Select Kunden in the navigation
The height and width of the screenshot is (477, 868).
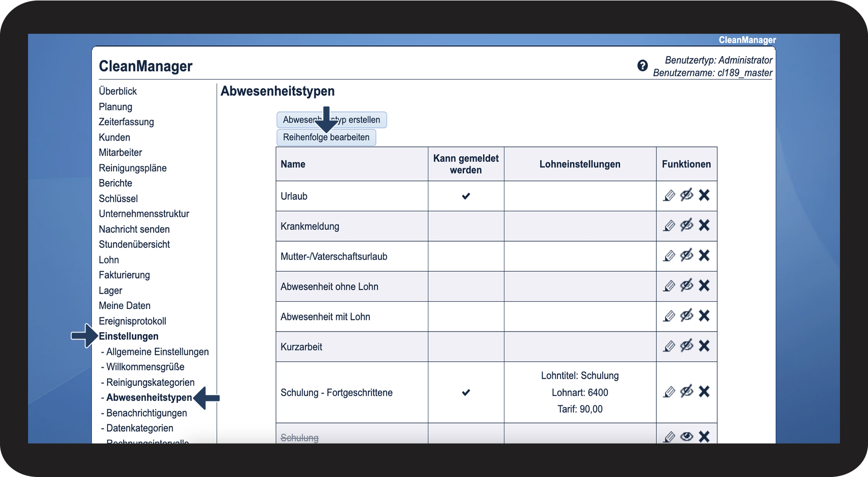(x=114, y=138)
